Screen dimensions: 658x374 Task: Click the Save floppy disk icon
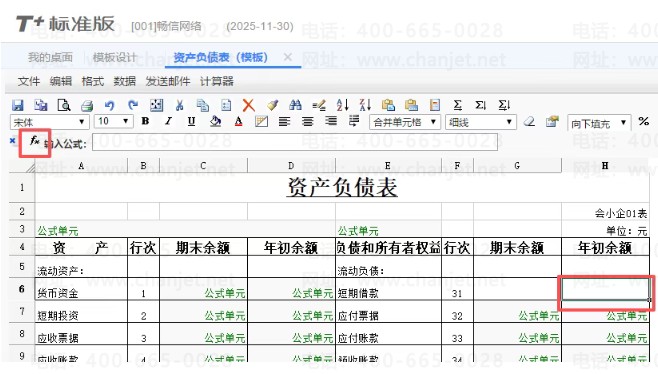click(18, 105)
